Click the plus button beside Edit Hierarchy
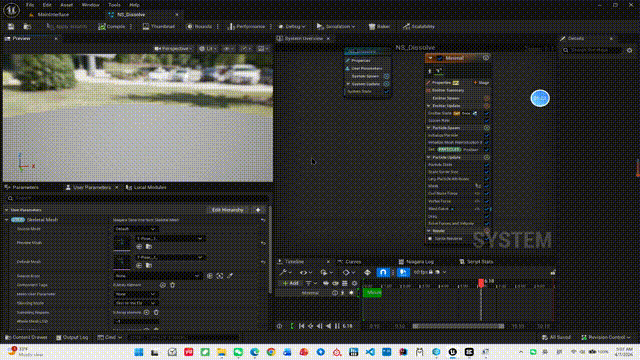Viewport: 640px width, 360px height. click(x=258, y=210)
